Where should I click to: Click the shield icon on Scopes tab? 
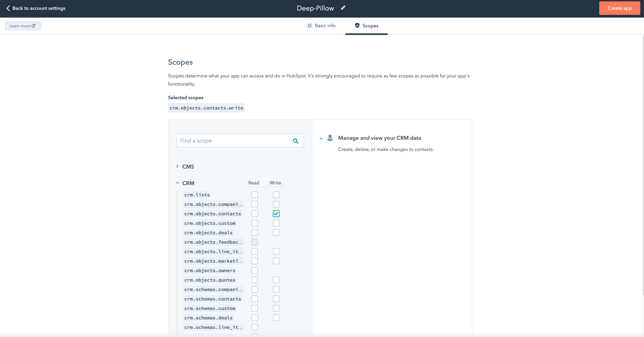(357, 26)
